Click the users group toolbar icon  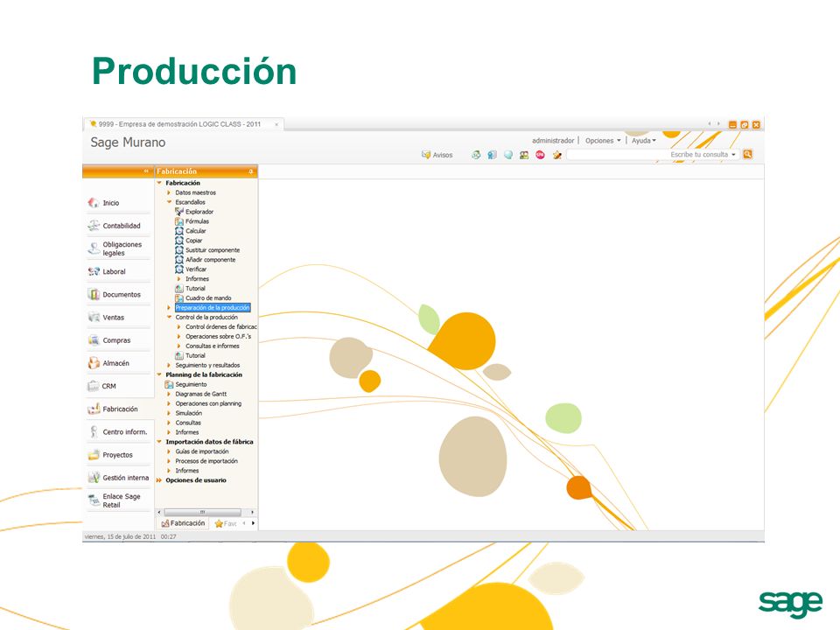point(524,155)
